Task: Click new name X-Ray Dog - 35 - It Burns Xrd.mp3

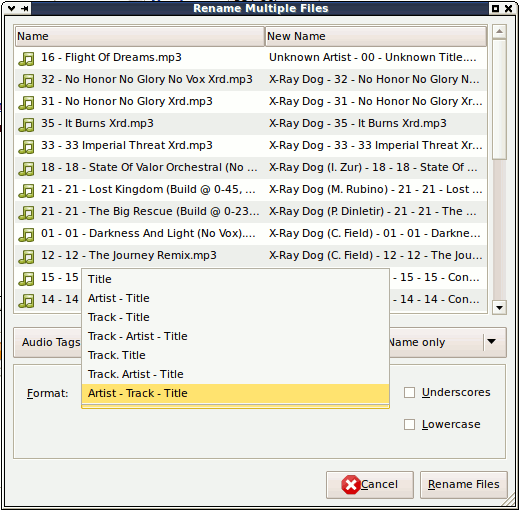Action: point(358,123)
